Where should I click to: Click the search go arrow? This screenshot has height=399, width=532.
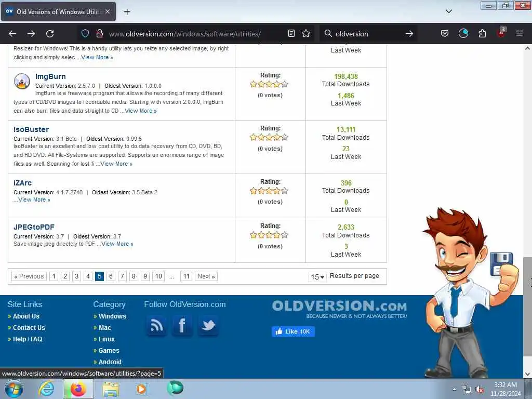(x=409, y=34)
